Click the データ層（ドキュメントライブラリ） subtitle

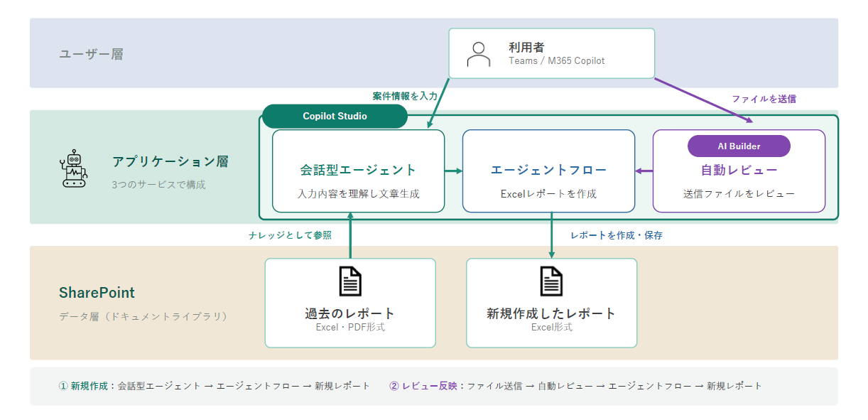point(146,316)
